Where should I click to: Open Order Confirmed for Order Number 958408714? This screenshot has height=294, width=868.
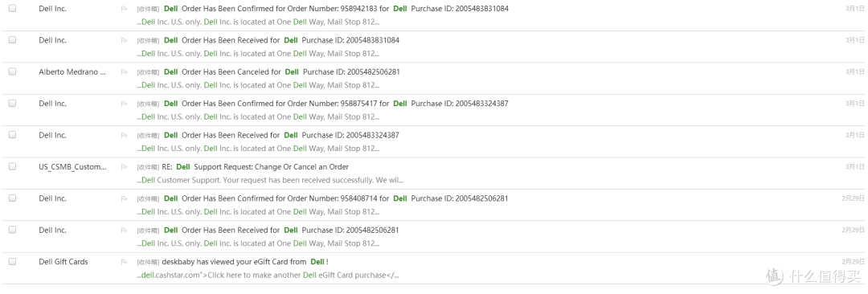pyautogui.click(x=336, y=198)
